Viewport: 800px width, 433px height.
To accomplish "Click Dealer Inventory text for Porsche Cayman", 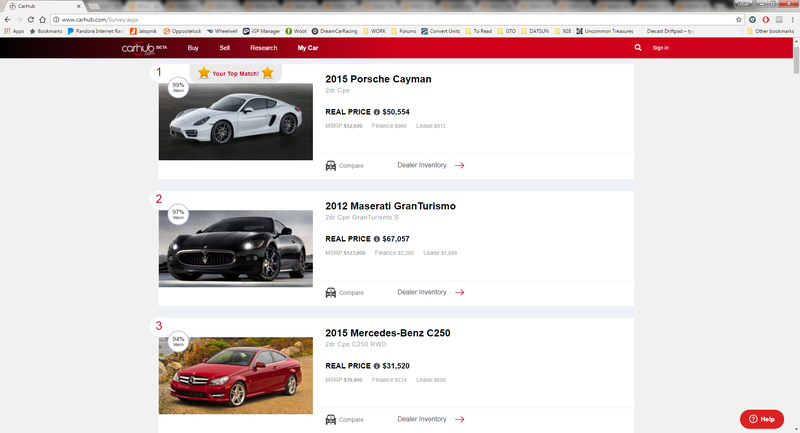I will coord(422,165).
